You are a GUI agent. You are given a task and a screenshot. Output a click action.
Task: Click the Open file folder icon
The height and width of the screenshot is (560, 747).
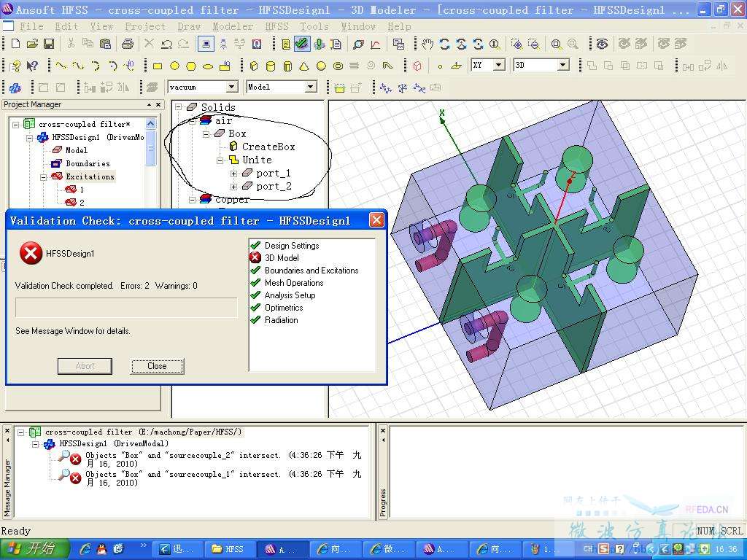tap(32, 44)
